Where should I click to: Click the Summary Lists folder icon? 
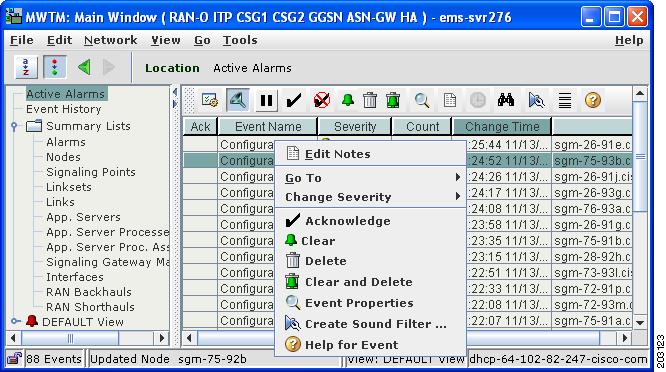click(x=34, y=126)
